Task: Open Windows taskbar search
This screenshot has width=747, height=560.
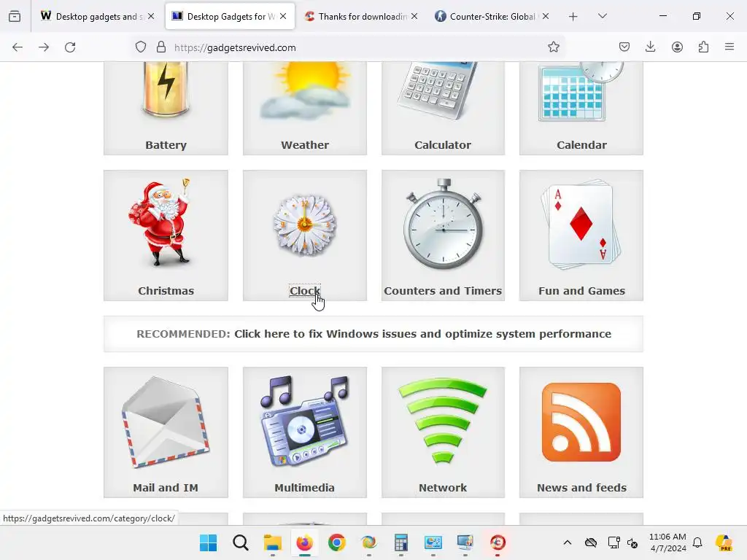Action: (x=241, y=542)
